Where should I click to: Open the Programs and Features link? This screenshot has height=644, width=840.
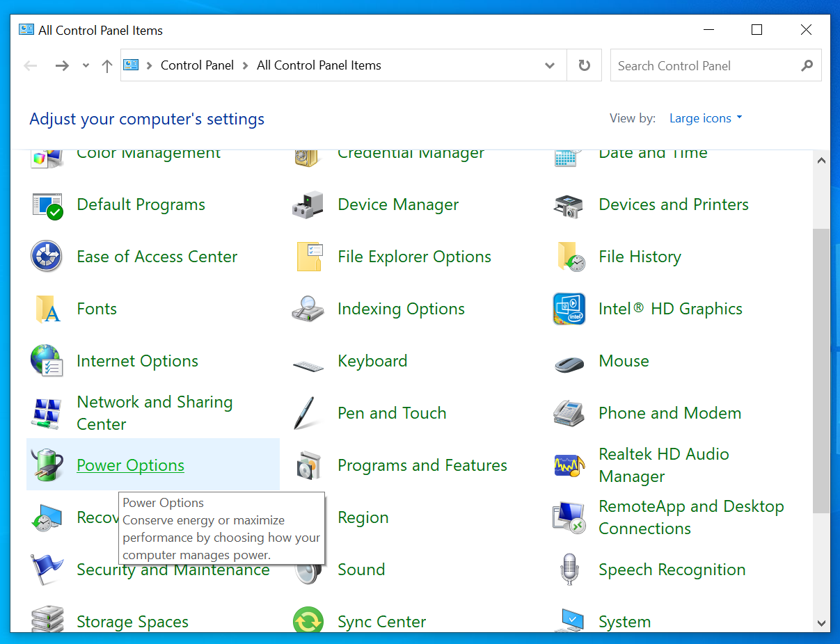click(422, 465)
